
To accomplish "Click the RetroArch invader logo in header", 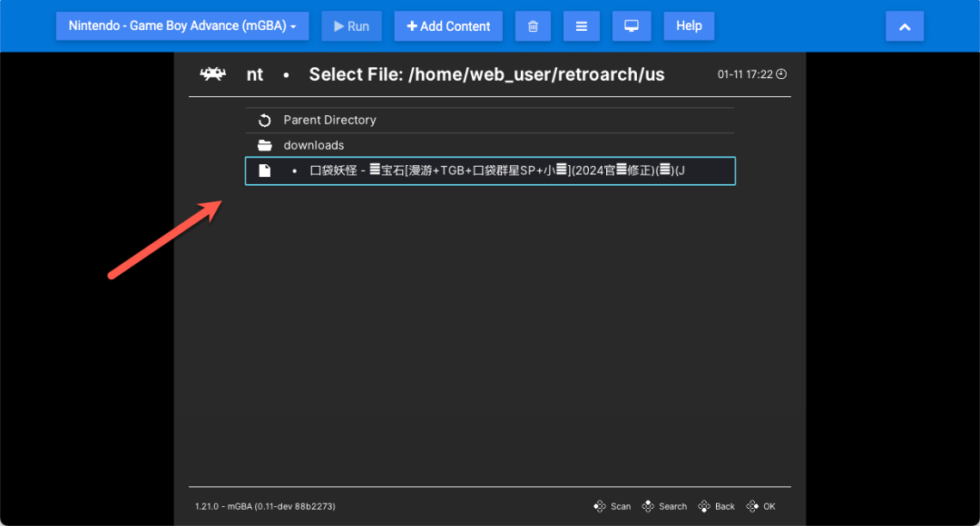I will [x=211, y=73].
